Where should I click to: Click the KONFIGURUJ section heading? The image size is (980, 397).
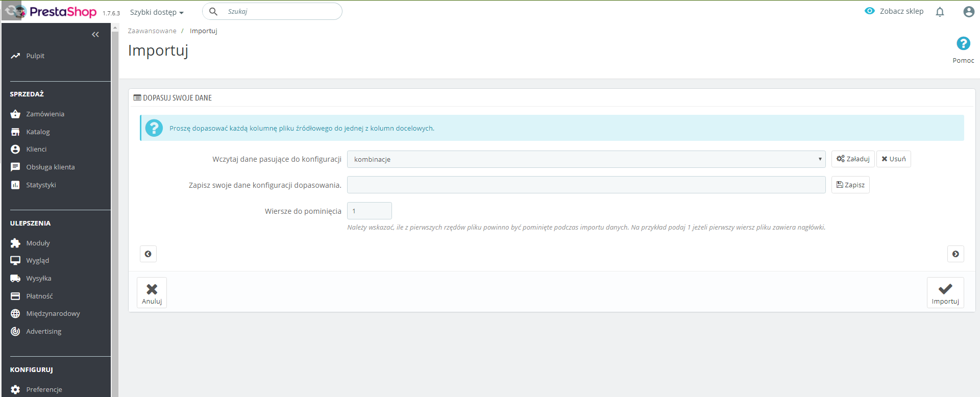point(31,369)
